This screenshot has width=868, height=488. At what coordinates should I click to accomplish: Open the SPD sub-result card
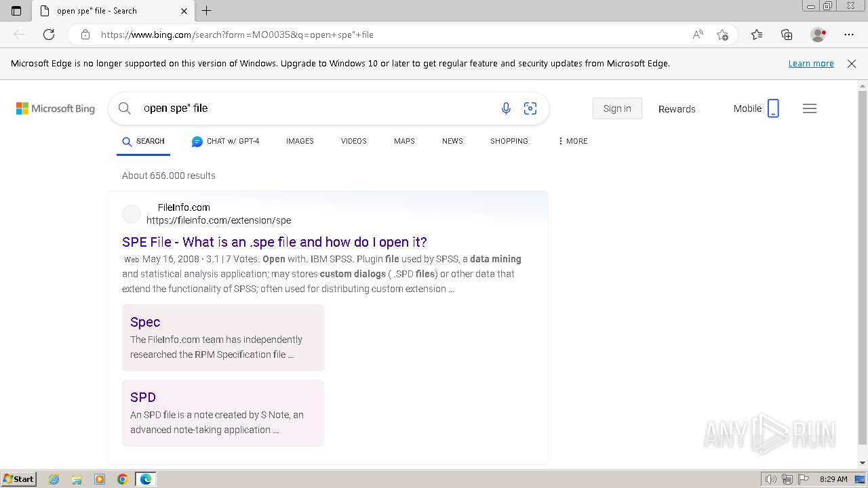[223, 413]
